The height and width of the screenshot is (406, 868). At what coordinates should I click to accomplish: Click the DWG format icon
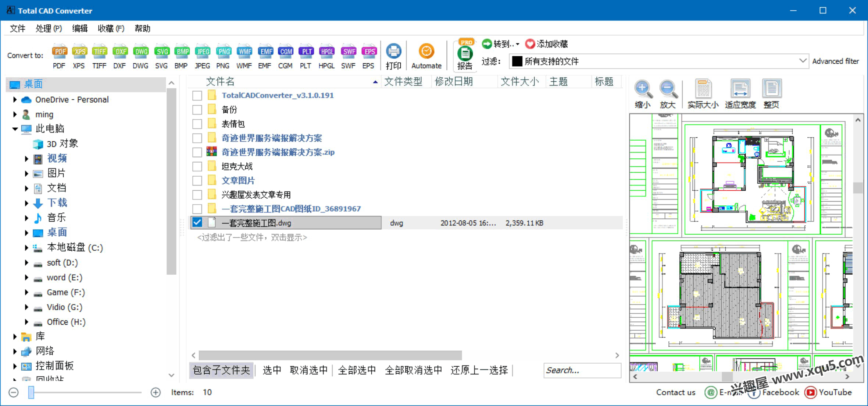(140, 56)
